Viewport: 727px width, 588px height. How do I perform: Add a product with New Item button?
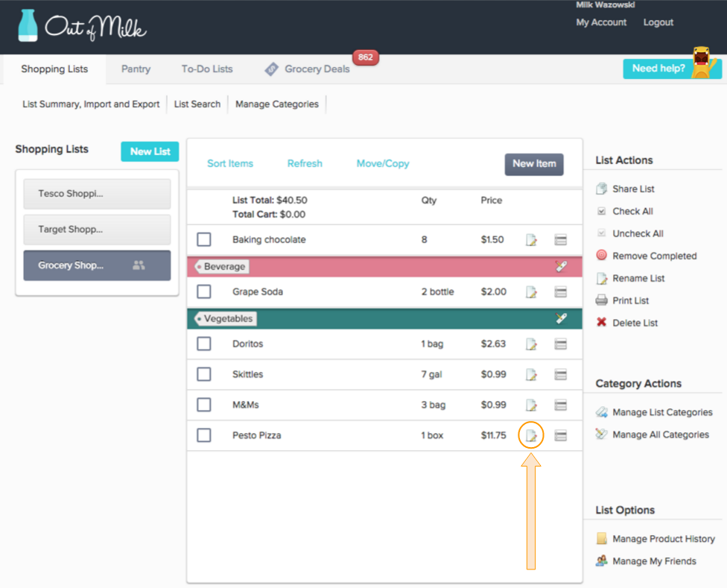coord(534,164)
